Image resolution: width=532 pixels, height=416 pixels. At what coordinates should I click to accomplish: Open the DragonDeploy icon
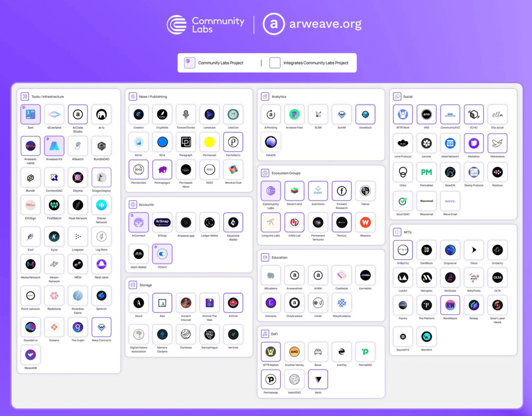coord(101,178)
